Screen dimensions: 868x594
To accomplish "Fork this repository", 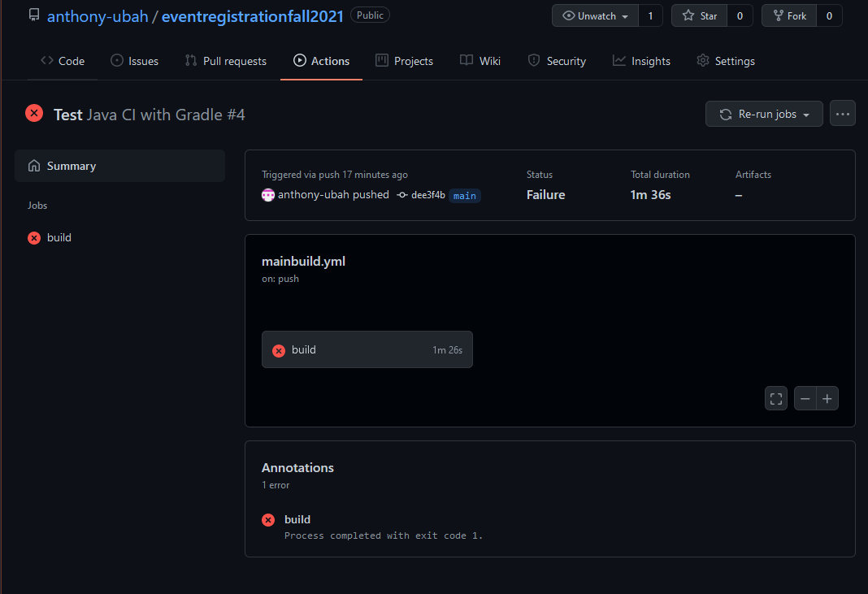I will pos(788,15).
